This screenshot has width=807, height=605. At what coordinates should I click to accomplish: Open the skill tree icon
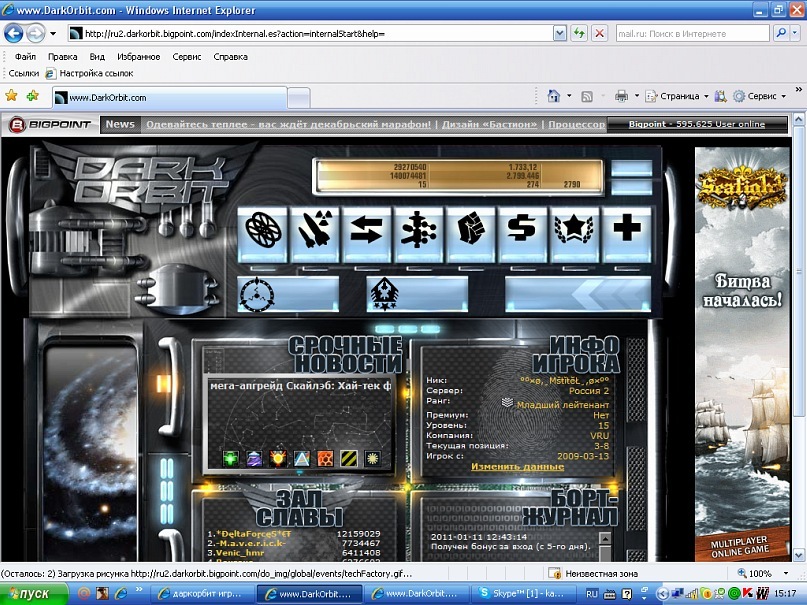click(x=419, y=230)
